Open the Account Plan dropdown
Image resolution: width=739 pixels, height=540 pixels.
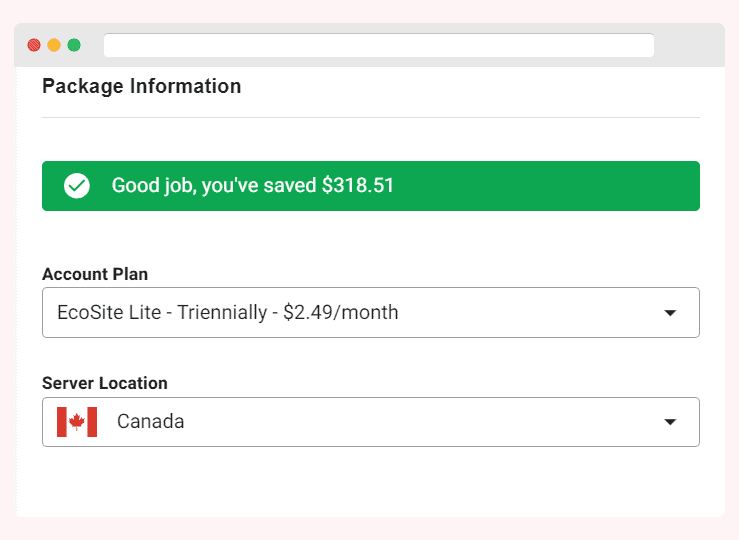click(370, 312)
